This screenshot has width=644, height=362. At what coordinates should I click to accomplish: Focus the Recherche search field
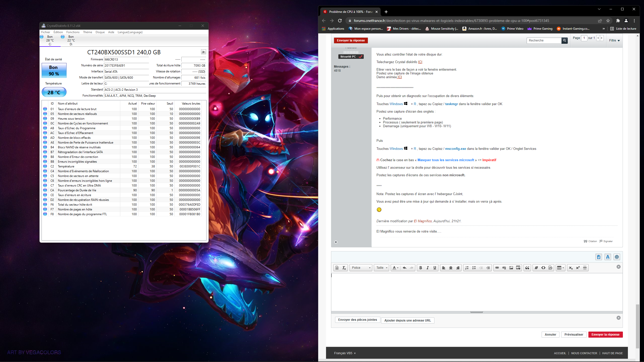[x=544, y=40]
